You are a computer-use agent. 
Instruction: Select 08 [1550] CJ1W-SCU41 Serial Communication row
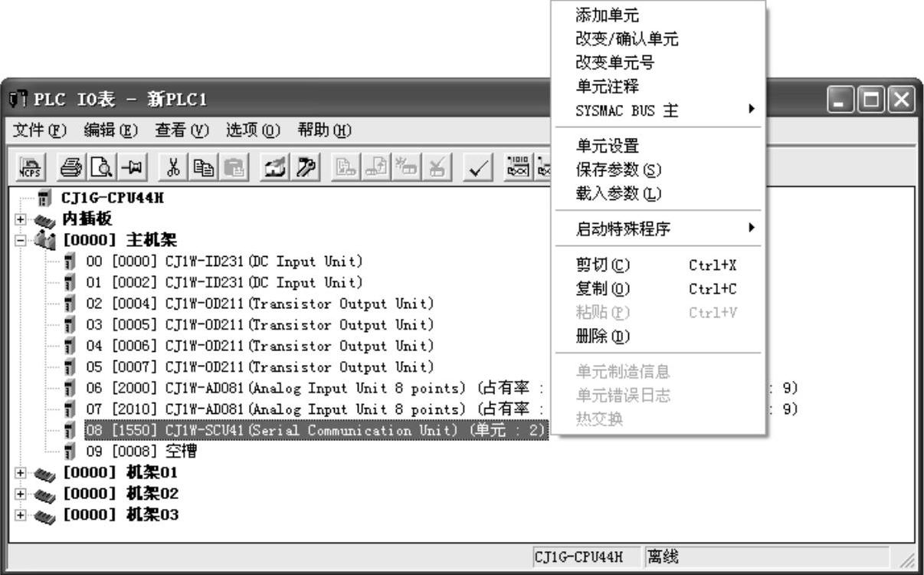(x=316, y=431)
